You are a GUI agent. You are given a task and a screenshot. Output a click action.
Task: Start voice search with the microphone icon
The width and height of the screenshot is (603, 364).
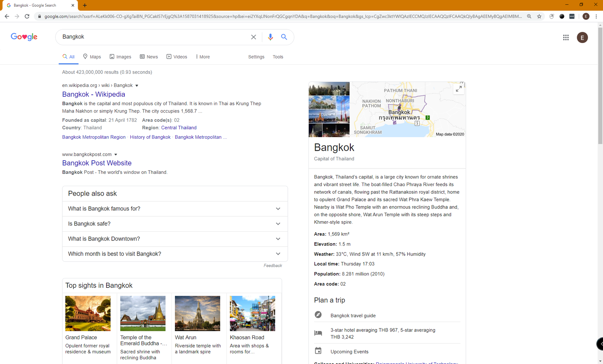pyautogui.click(x=270, y=37)
